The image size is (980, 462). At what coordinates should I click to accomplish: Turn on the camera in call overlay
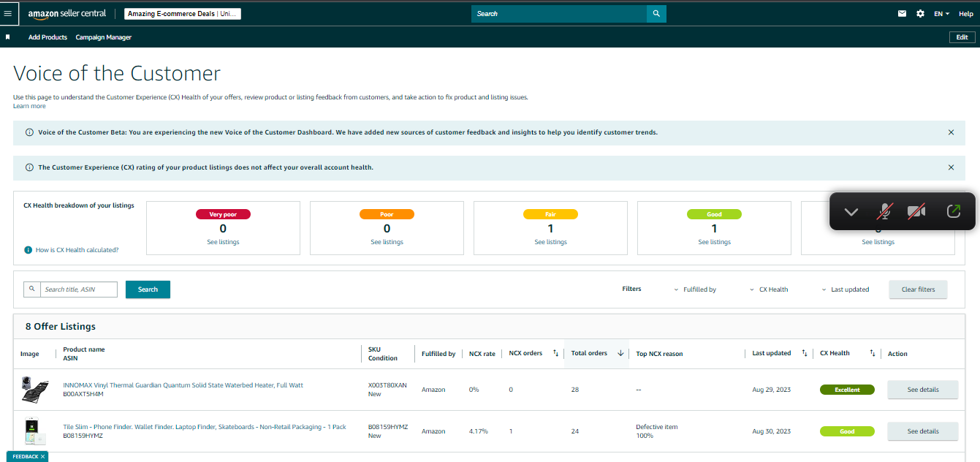(x=916, y=211)
